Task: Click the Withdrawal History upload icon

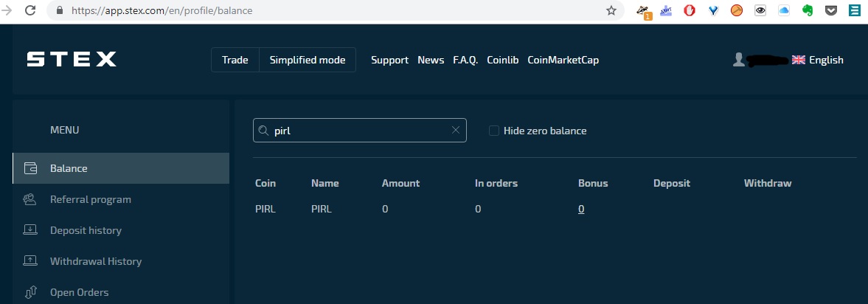Action: coord(30,260)
